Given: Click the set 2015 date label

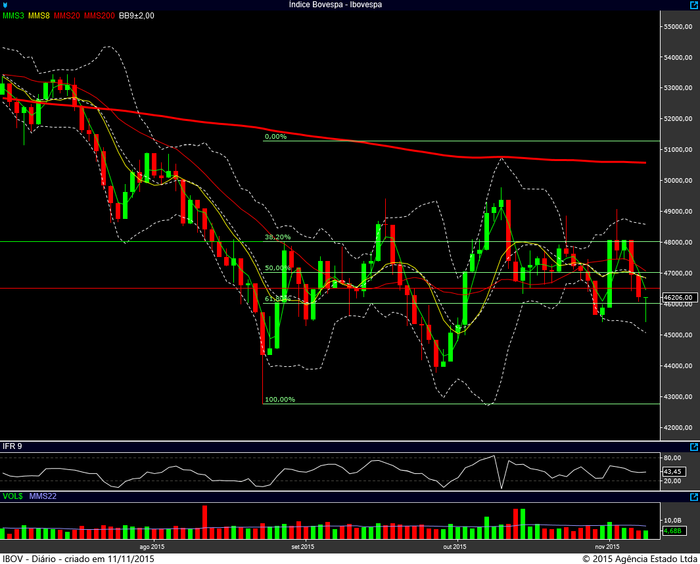Looking at the screenshot, I should pyautogui.click(x=303, y=547).
